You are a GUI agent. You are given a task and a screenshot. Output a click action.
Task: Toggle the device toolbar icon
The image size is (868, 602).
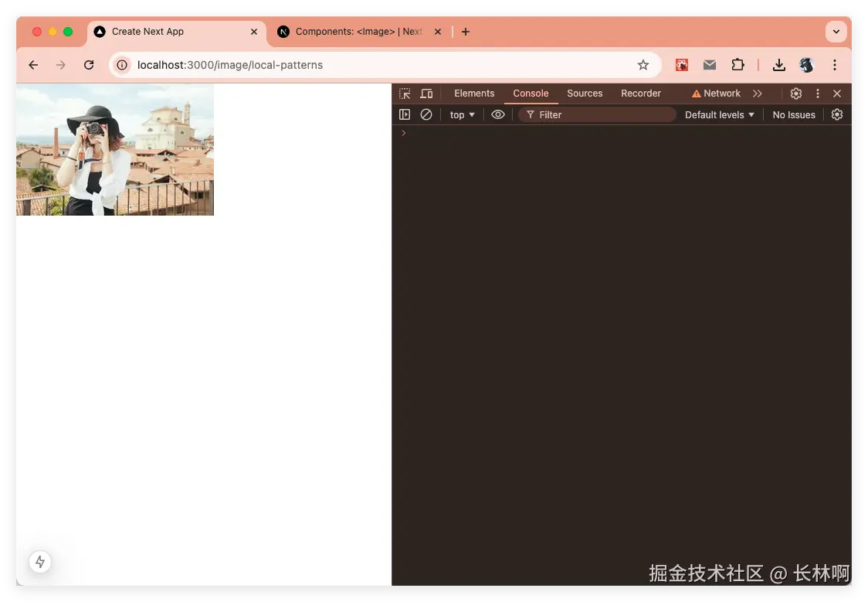(x=426, y=94)
